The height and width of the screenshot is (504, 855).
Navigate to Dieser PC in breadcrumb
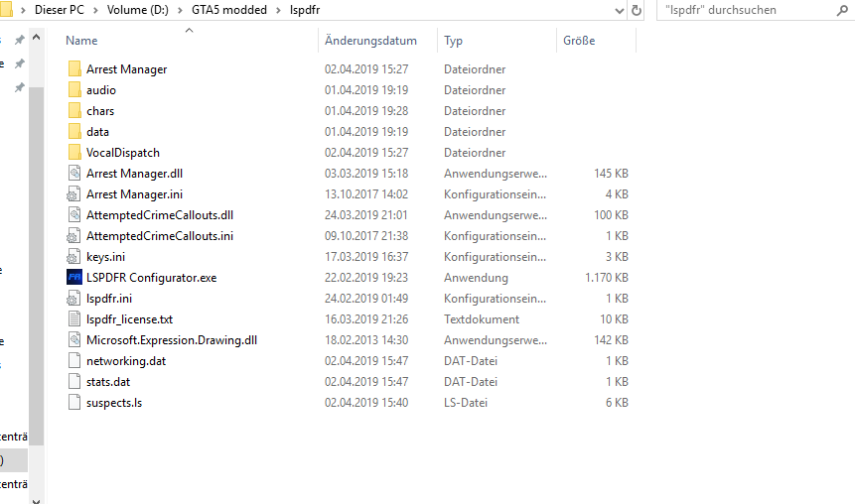60,10
